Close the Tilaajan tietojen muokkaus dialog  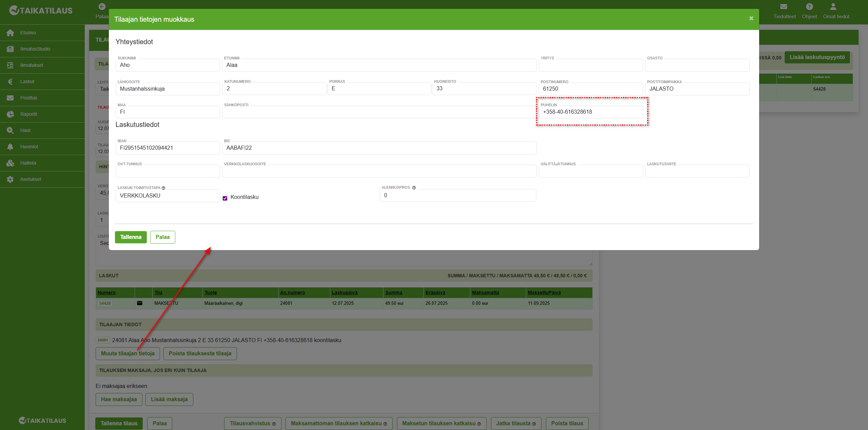[x=751, y=18]
